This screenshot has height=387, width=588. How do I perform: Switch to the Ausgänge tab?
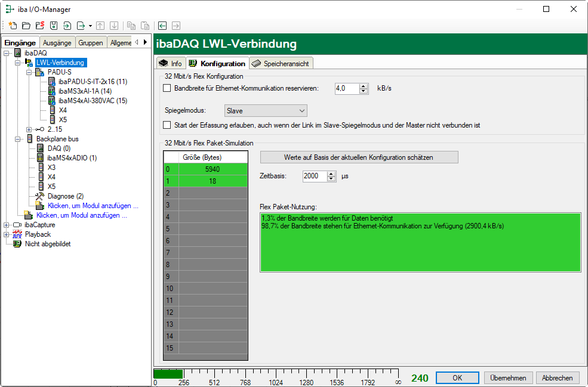pyautogui.click(x=57, y=43)
